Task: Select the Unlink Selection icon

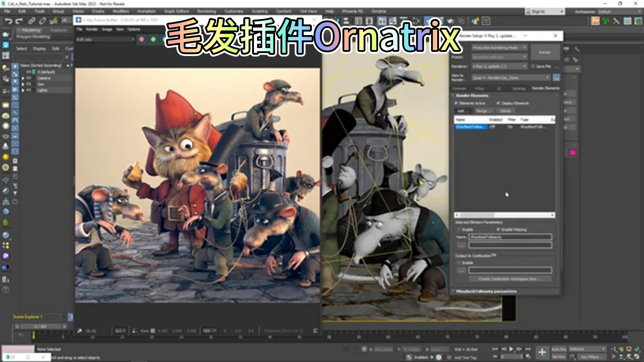Action: pyautogui.click(x=42, y=21)
